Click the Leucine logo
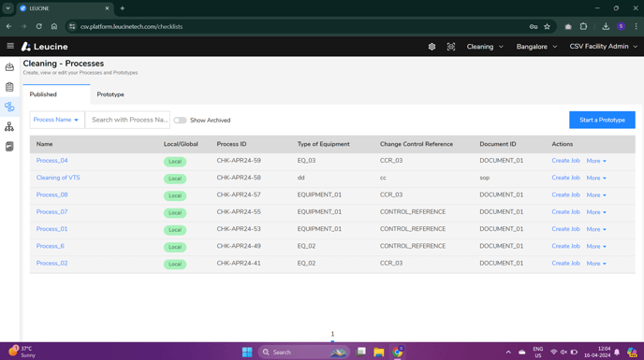Image resolution: width=644 pixels, height=360 pixels. tap(44, 47)
